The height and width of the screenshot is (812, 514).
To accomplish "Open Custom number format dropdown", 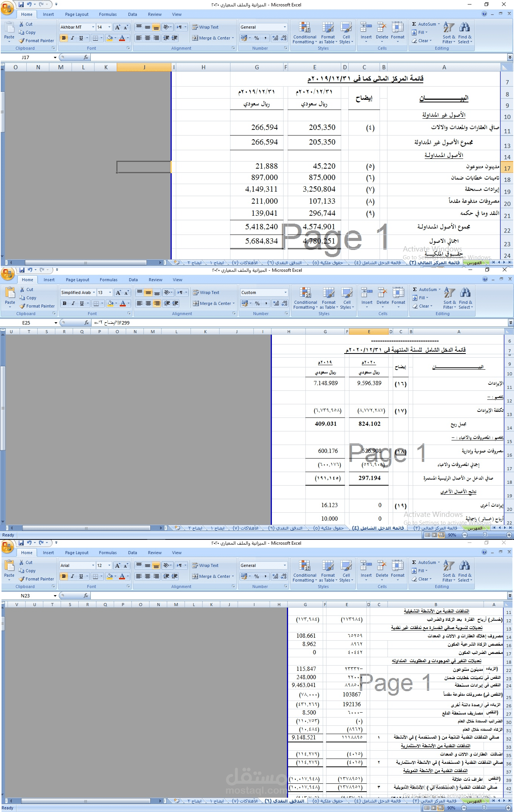I will click(x=285, y=293).
